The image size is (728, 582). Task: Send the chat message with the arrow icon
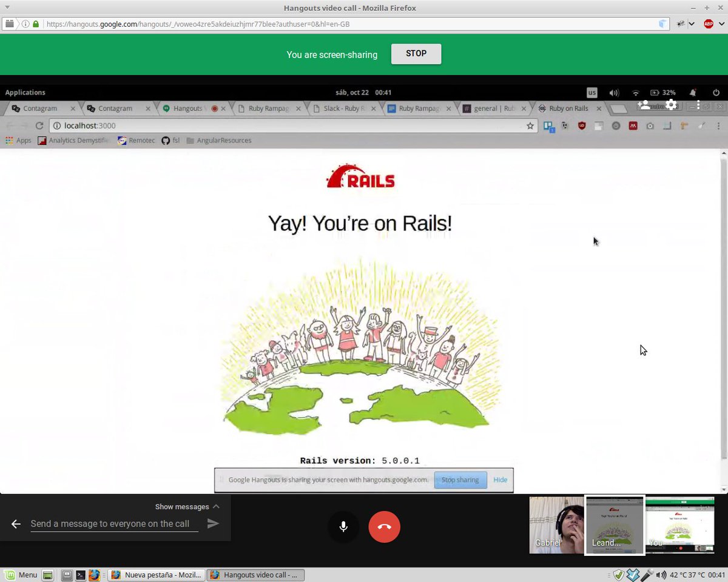tap(213, 524)
